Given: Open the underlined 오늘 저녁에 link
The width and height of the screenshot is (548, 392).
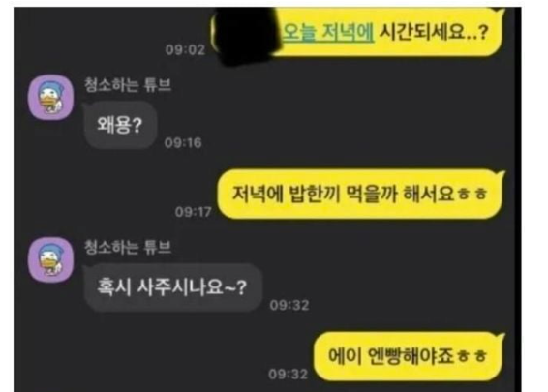Looking at the screenshot, I should 328,32.
